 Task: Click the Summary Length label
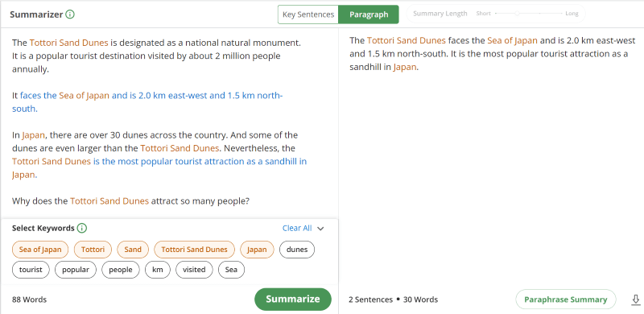tap(440, 14)
